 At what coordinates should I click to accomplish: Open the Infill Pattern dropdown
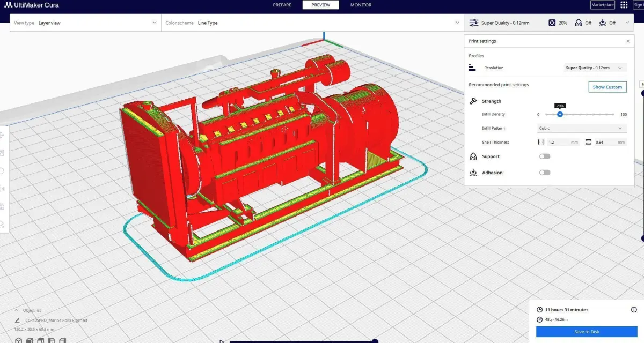pyautogui.click(x=582, y=128)
